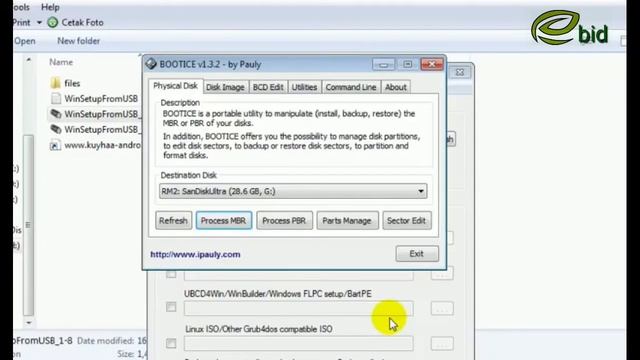This screenshot has width=640, height=360.
Task: Enable the UBCD4Win/WinBuilder checkbox
Action: (x=171, y=307)
